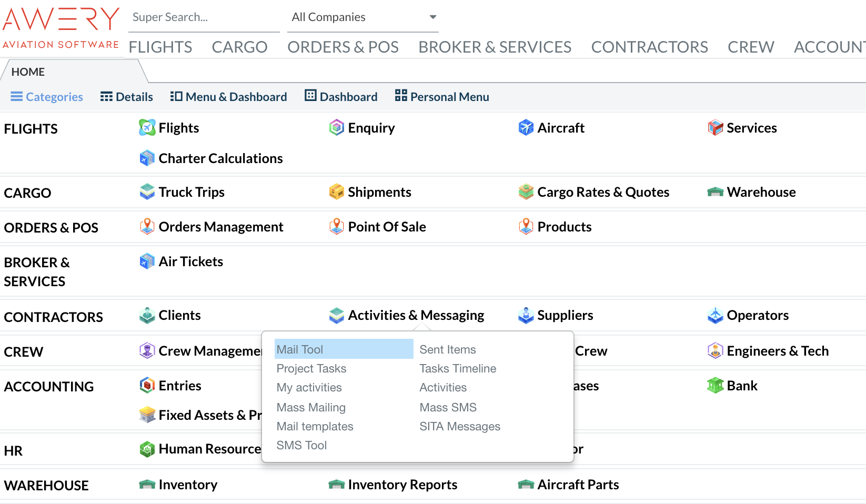
Task: Open the Enquiry icon
Action: tap(336, 128)
